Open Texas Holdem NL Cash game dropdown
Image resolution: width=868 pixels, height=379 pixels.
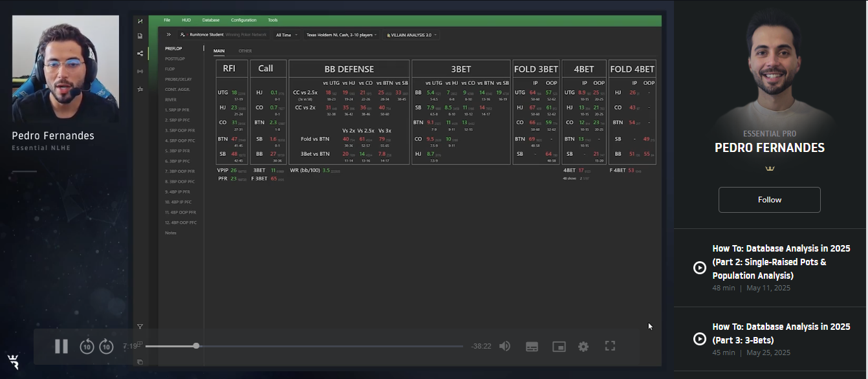[x=342, y=35]
